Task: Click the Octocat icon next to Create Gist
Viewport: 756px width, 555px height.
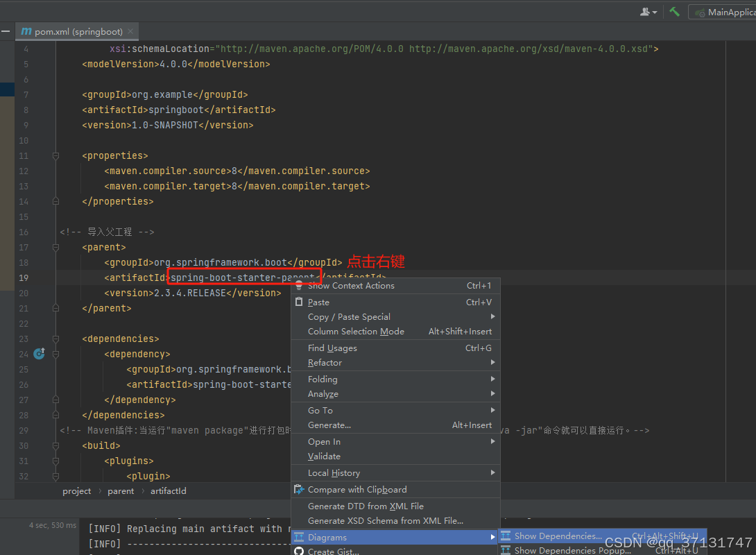Action: point(300,550)
